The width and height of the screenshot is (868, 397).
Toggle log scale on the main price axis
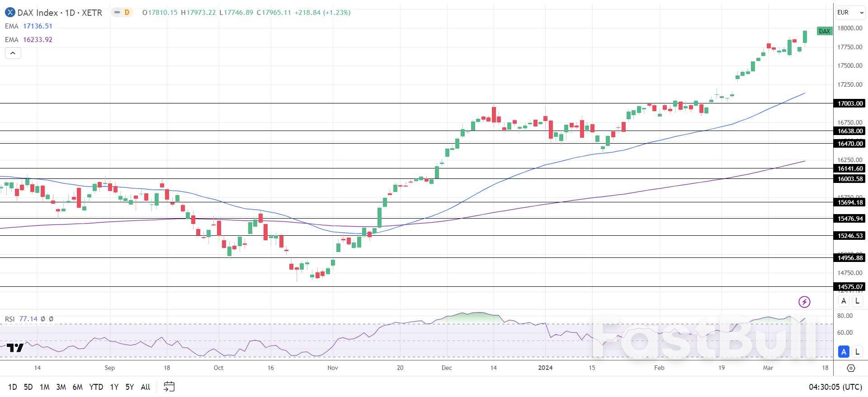857,301
